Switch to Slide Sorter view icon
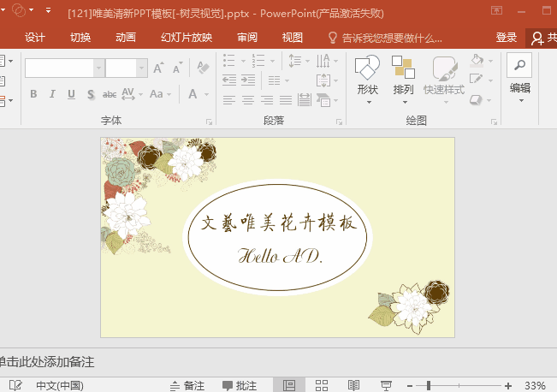Viewport: 557px width, 392px height. (322, 385)
